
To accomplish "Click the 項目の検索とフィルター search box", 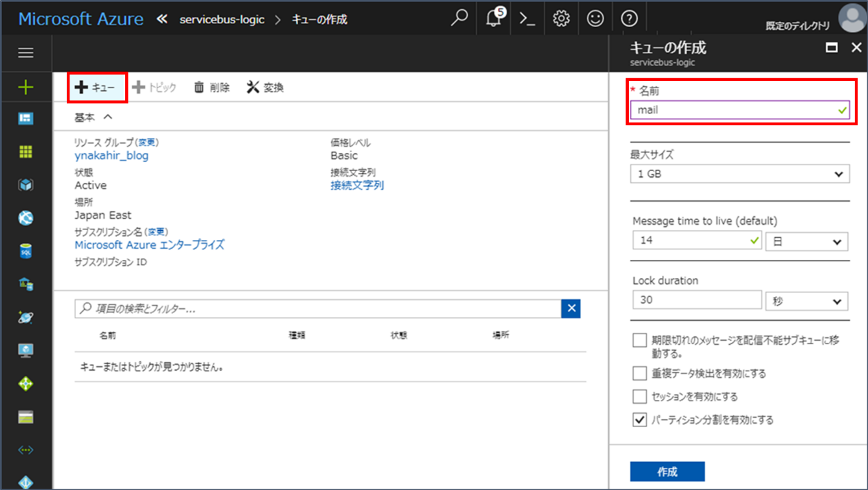I will click(318, 308).
